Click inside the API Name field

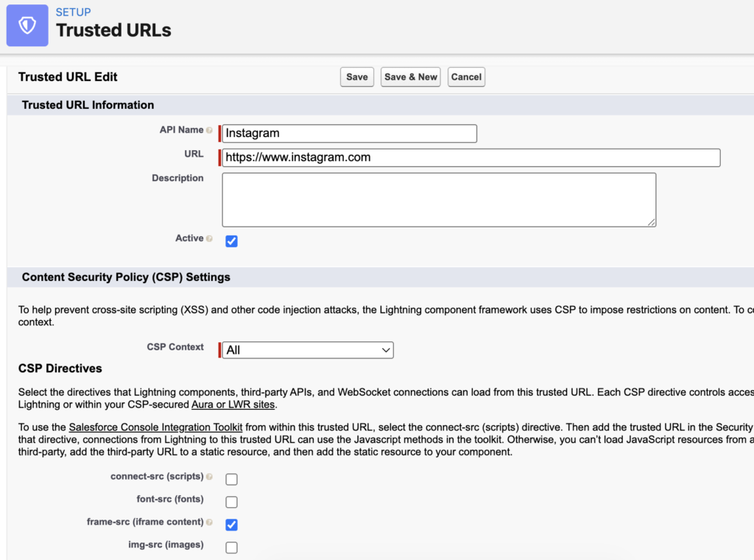[x=348, y=133]
